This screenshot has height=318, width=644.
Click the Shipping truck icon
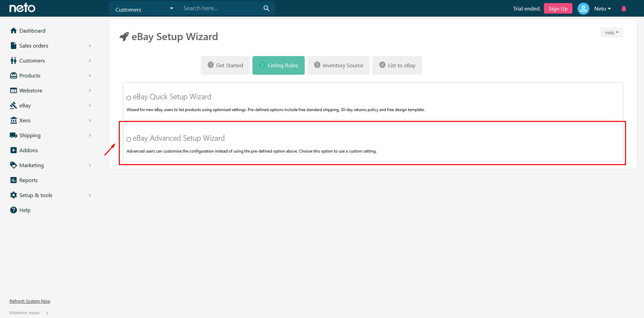click(x=14, y=135)
